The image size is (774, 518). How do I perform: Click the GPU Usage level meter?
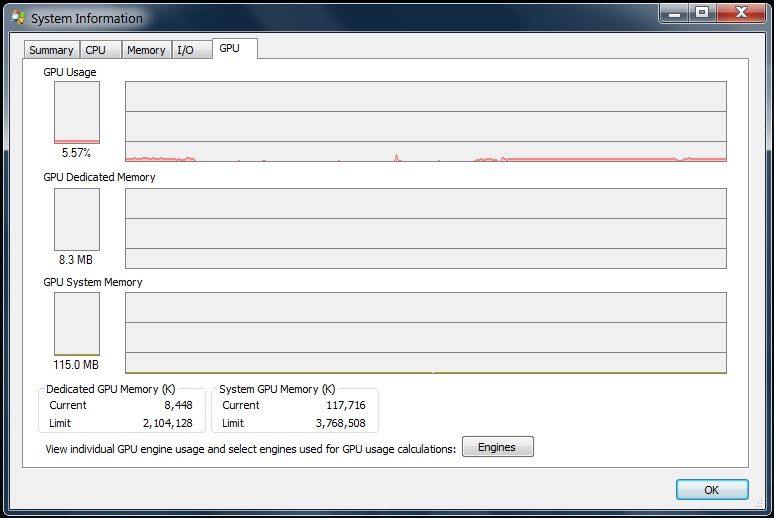click(77, 113)
